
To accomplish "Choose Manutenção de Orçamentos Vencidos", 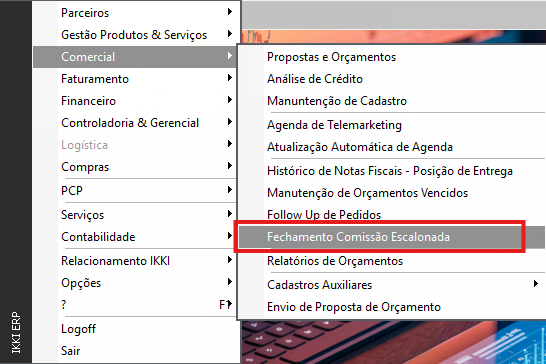I will (x=391, y=193).
